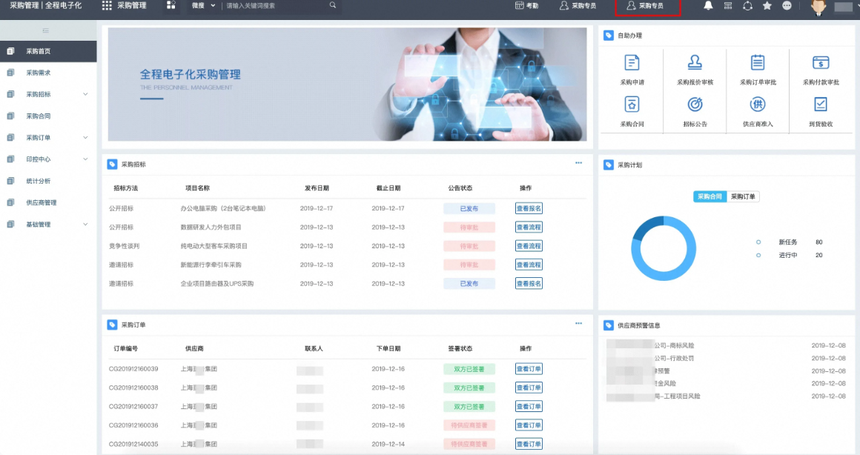860x455 pixels.
Task: Open 供应商准入 supplier admission icon
Action: (757, 104)
